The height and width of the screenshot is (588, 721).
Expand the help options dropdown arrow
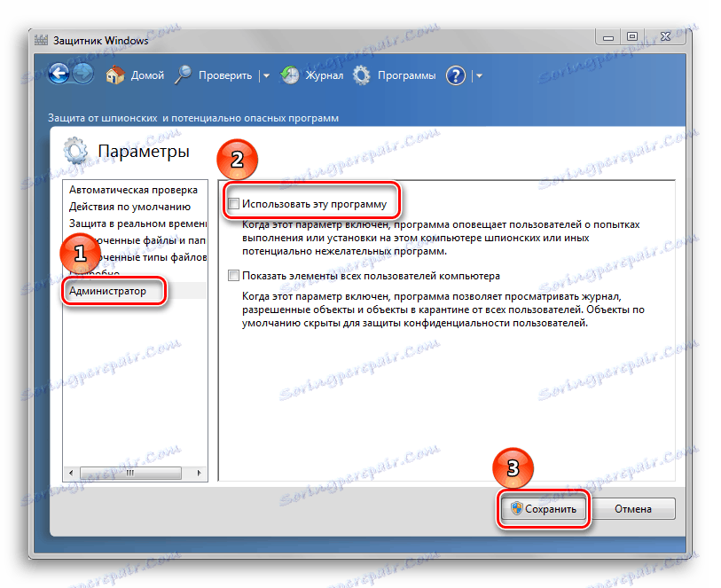click(479, 76)
